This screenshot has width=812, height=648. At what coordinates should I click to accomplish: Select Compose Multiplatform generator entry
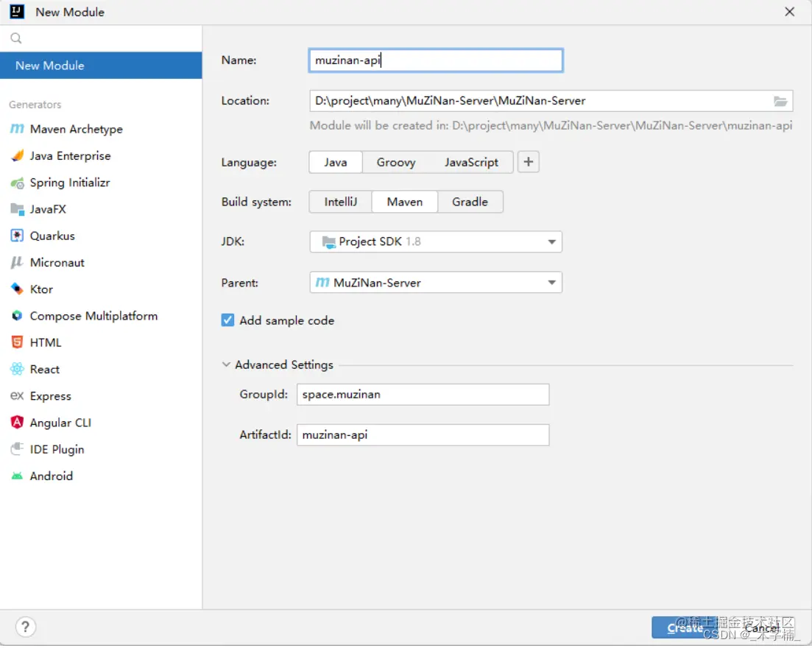tap(93, 316)
